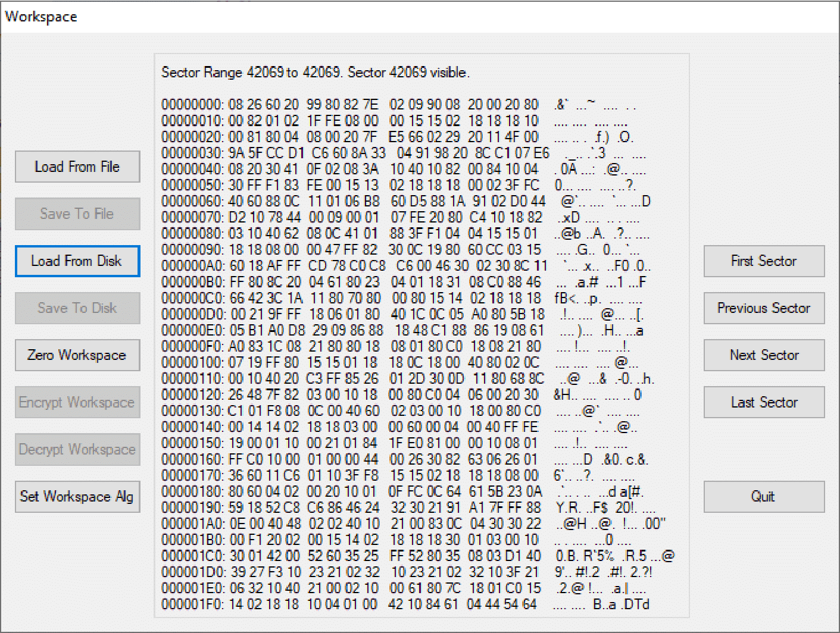Advance to the Next Sector
This screenshot has width=840, height=633.
click(x=764, y=355)
